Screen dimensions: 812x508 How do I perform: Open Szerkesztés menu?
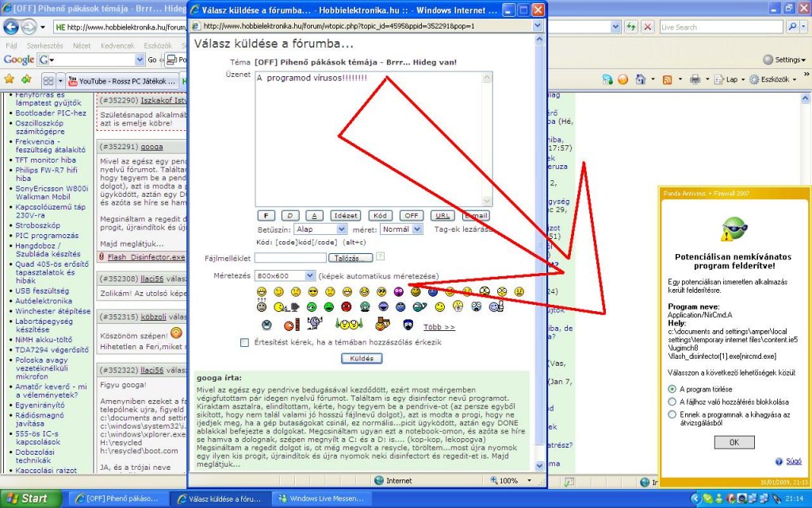click(44, 45)
